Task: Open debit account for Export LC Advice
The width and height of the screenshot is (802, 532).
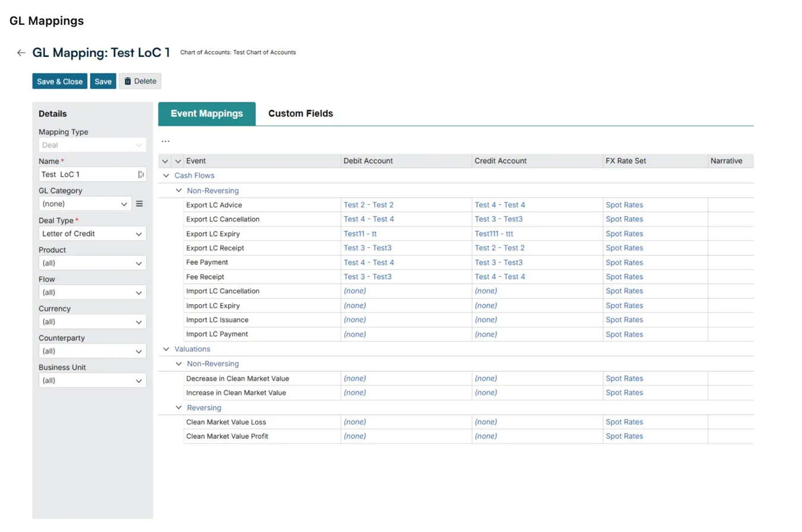Action: pyautogui.click(x=369, y=205)
